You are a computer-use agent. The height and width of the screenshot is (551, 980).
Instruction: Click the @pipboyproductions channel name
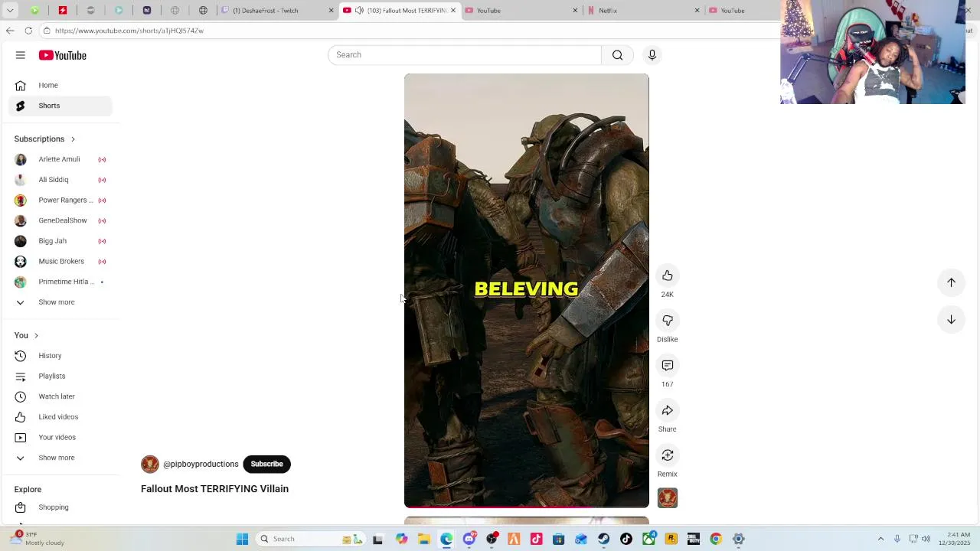[x=201, y=465]
